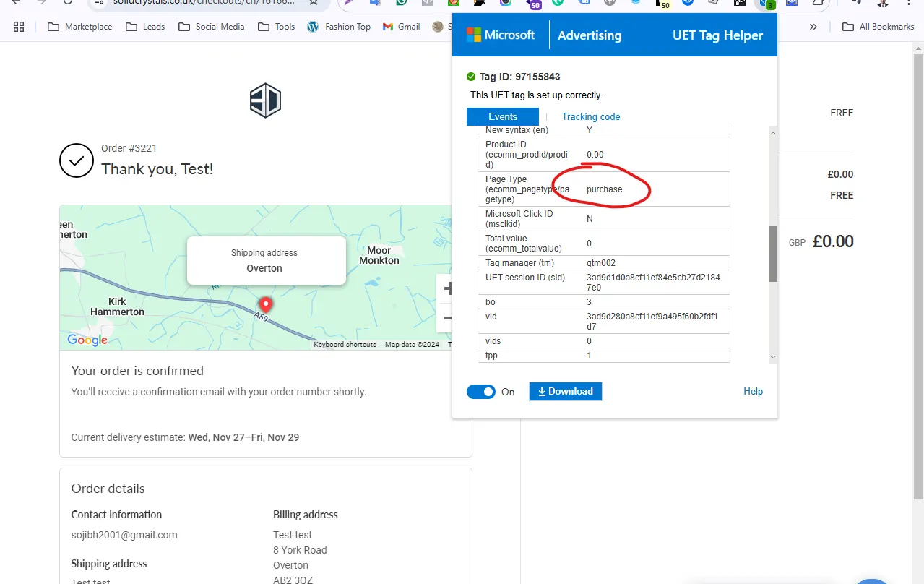Click the Product ID value '0.00'

[x=595, y=155]
